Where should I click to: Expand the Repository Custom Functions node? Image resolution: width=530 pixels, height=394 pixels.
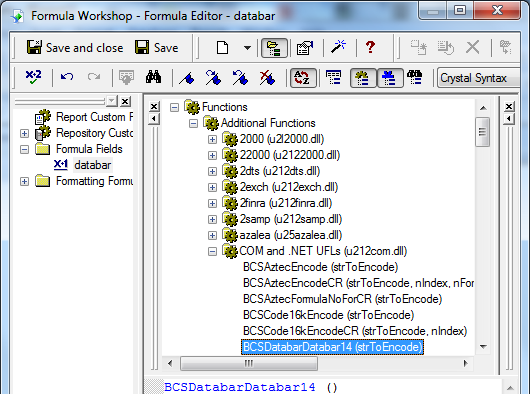(24, 133)
